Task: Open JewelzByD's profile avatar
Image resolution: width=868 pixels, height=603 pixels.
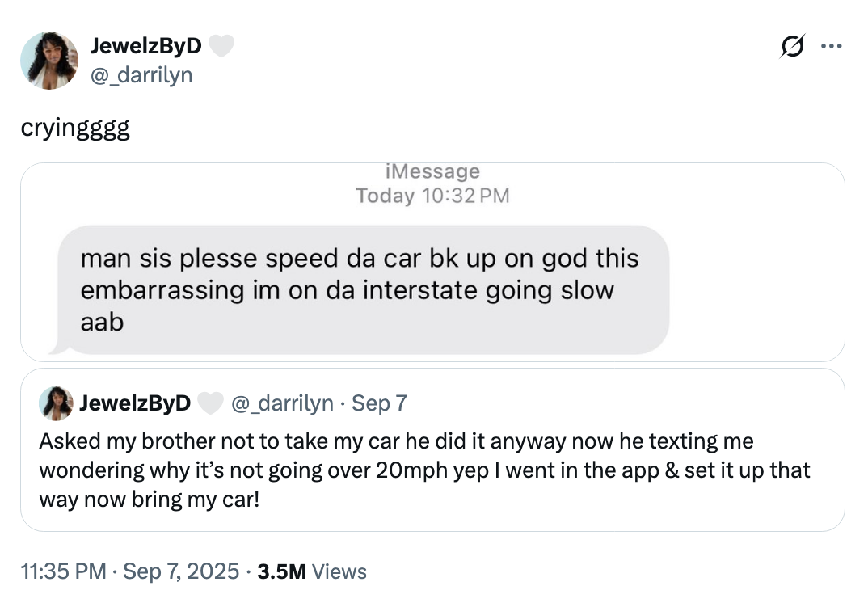Action: click(x=49, y=60)
